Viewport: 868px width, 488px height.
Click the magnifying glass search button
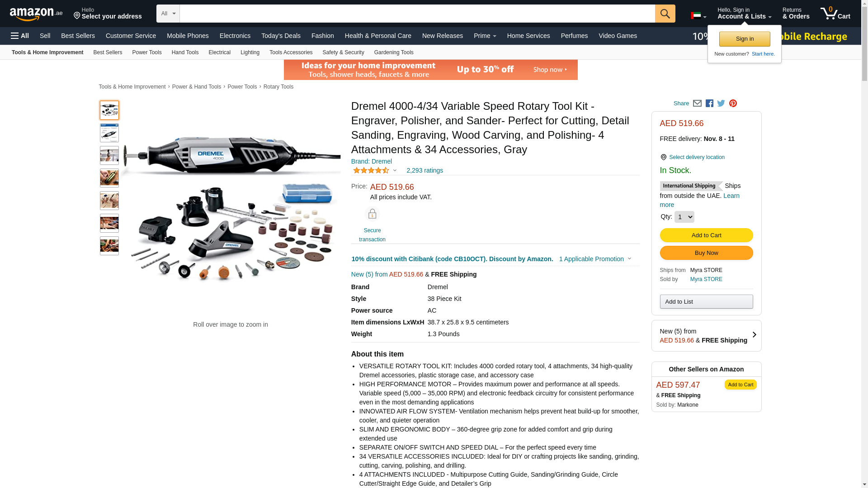point(665,14)
